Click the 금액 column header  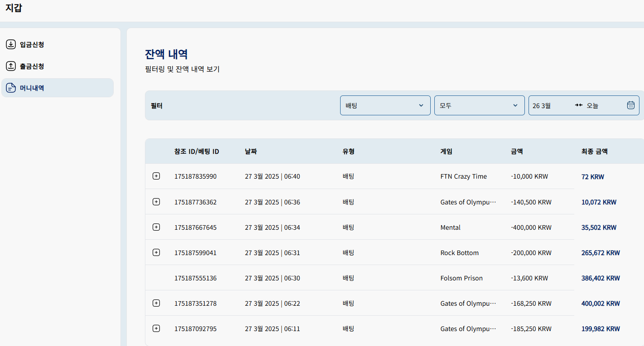click(517, 152)
